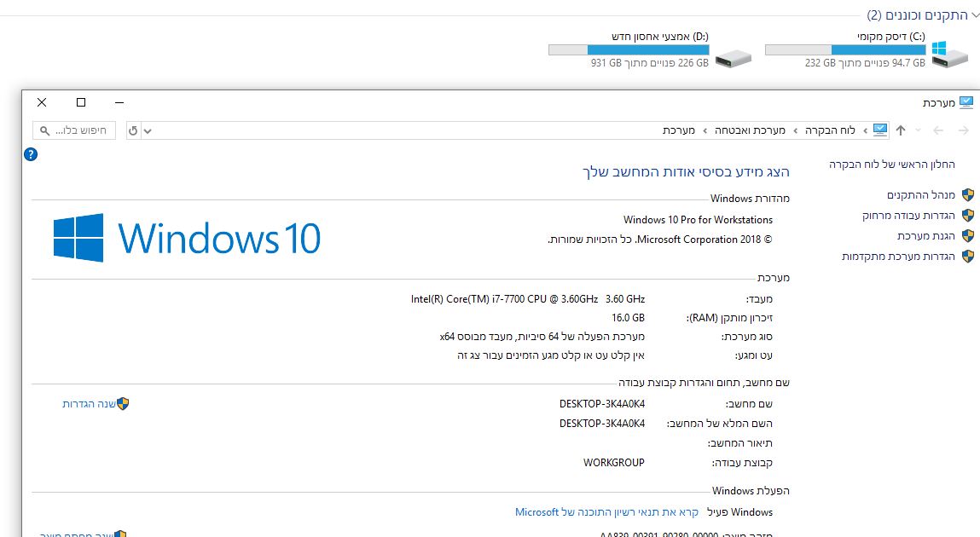
Task: Click the Windows 10 logo image
Action: click(x=187, y=238)
